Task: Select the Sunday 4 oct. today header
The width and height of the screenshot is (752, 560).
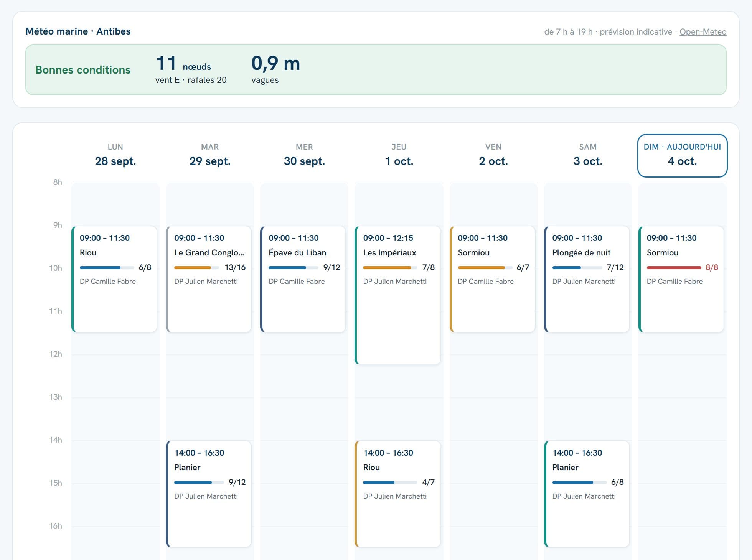Action: click(682, 156)
